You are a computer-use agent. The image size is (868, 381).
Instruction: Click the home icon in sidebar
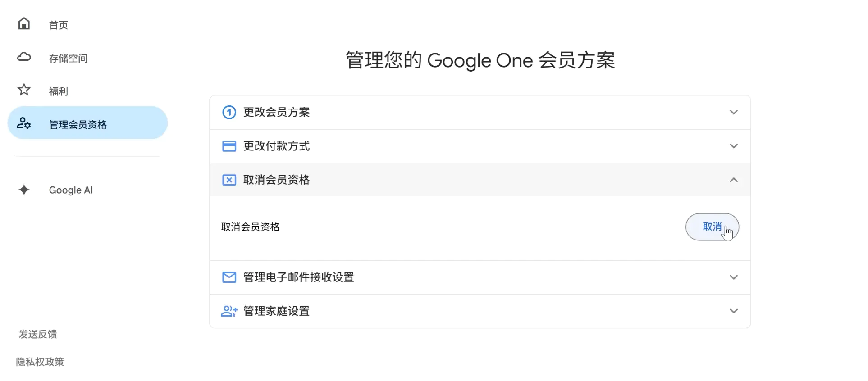24,24
